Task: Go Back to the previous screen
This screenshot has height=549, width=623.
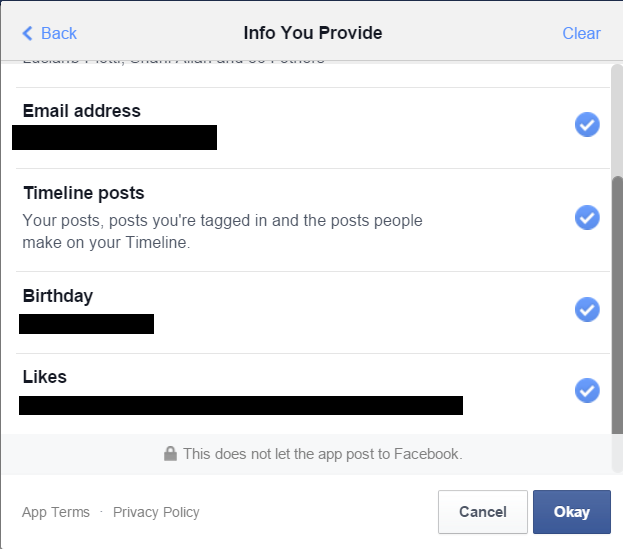Action: click(x=49, y=33)
